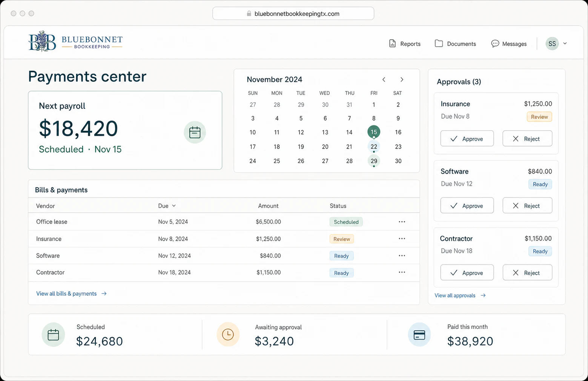Viewport: 588px width, 381px height.
Task: Click the Paid this month card icon
Action: click(419, 335)
